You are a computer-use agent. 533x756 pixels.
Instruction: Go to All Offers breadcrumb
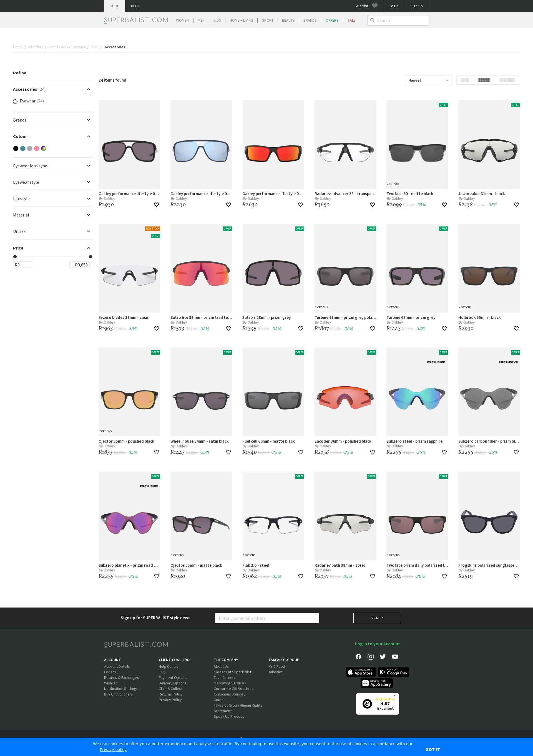[x=36, y=47]
